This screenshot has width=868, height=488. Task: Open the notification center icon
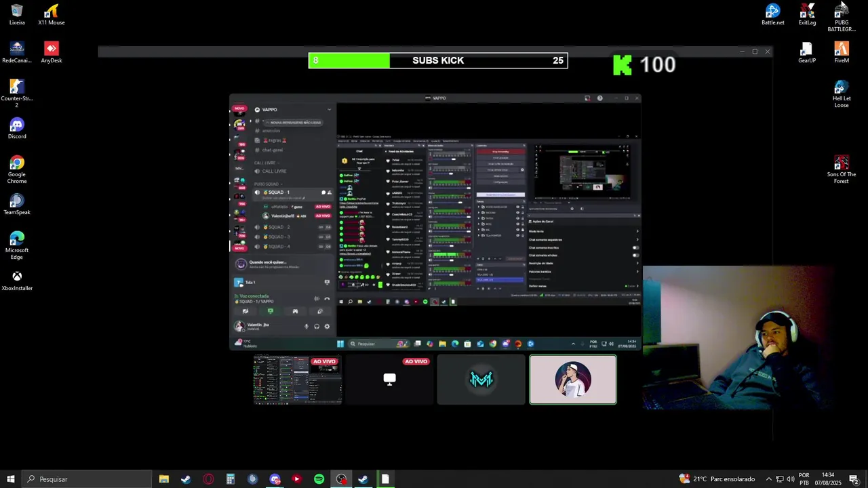click(853, 479)
